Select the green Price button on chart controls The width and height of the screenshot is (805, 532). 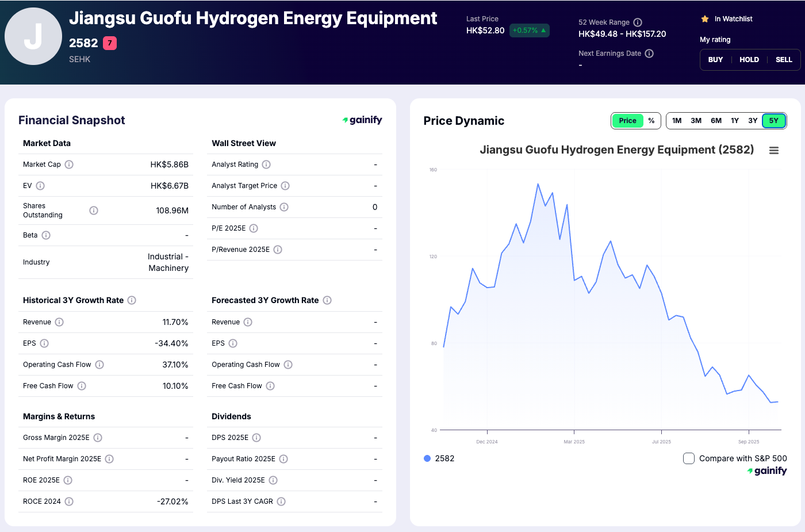[628, 121]
